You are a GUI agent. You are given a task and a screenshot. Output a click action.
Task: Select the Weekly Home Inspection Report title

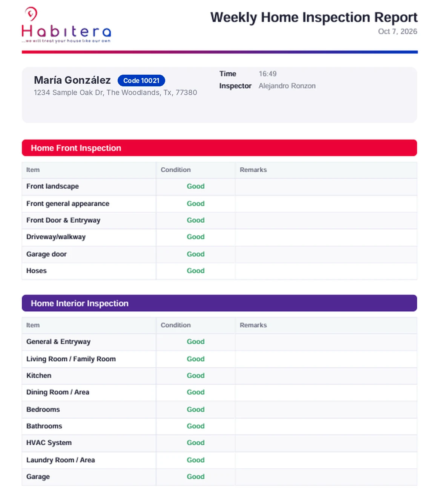[x=314, y=17]
